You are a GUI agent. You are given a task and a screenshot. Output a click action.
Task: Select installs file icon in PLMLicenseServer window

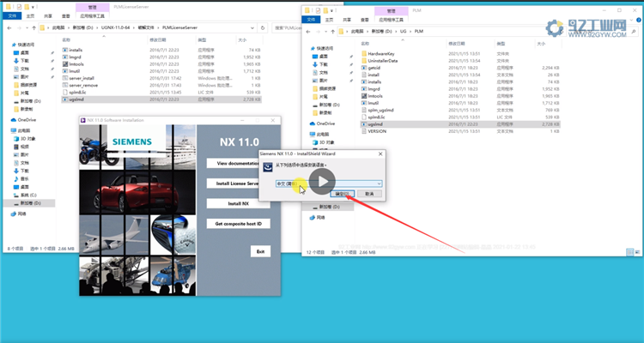pyautogui.click(x=65, y=50)
